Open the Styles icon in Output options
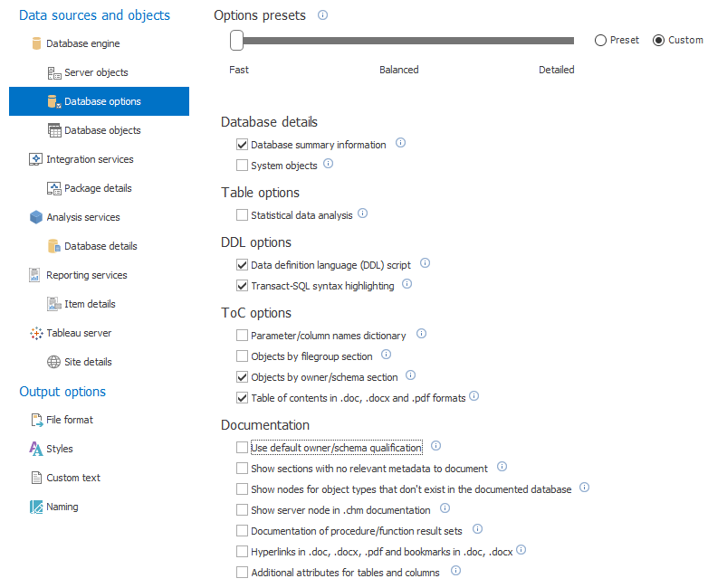The height and width of the screenshot is (588, 727). 36,449
